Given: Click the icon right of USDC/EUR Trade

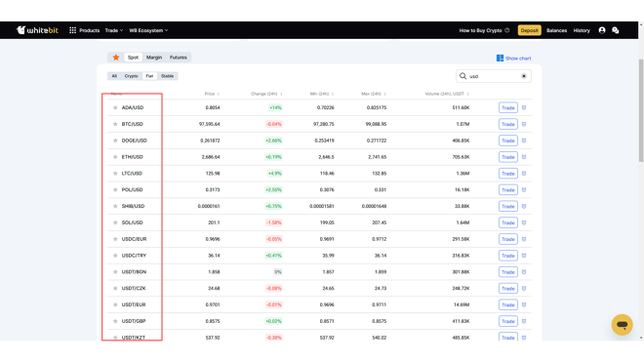Looking at the screenshot, I should [524, 239].
